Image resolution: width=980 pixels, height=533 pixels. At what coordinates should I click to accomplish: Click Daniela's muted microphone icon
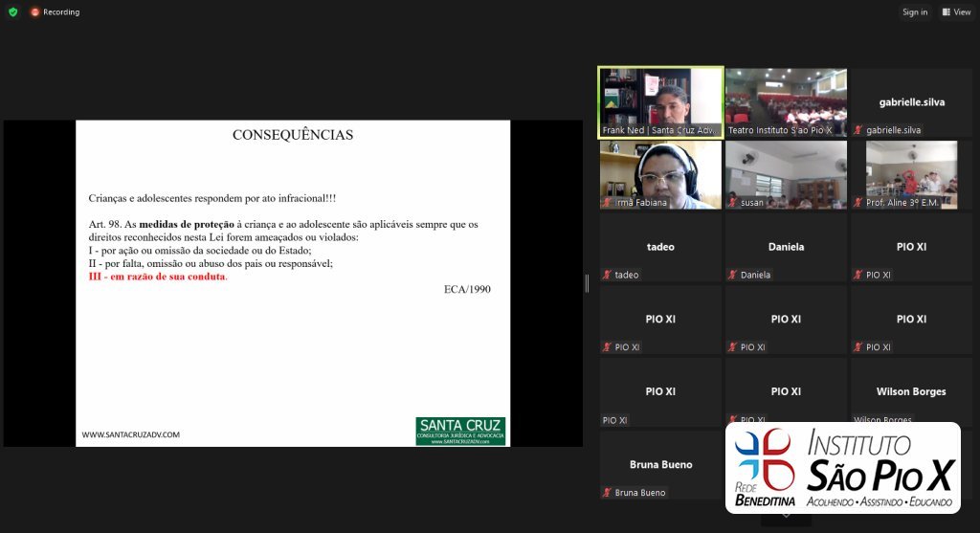(732, 276)
